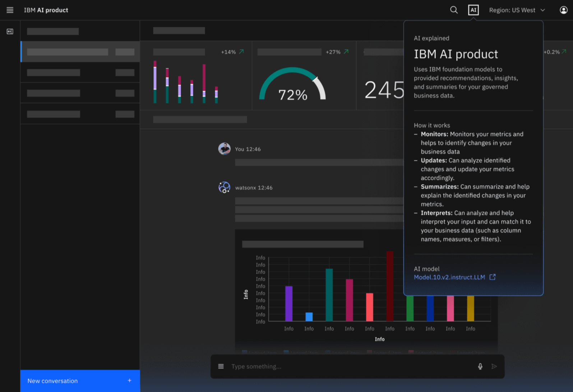The image size is (573, 392).
Task: Click the +27% trend arrow icon
Action: [346, 52]
